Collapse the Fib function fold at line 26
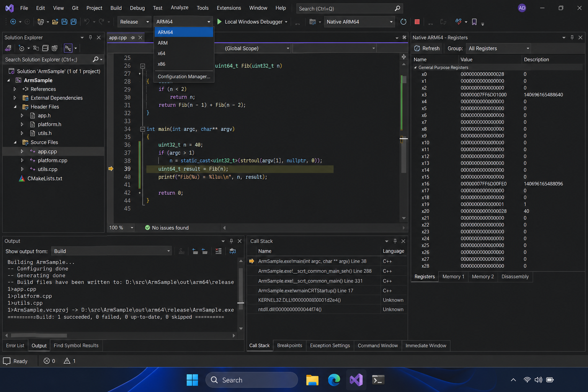Viewport: 588px width, 392px height. point(142,66)
